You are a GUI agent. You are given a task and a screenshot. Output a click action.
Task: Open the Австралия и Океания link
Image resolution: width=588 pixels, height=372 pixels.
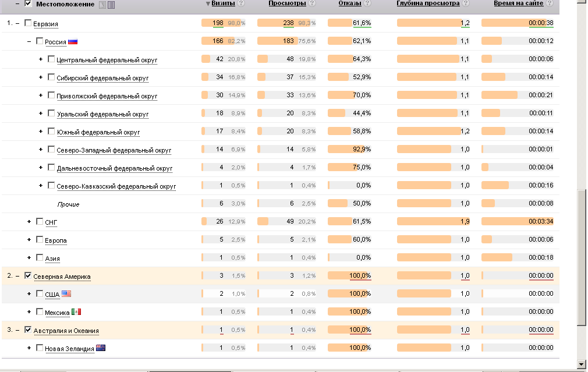[66, 331]
